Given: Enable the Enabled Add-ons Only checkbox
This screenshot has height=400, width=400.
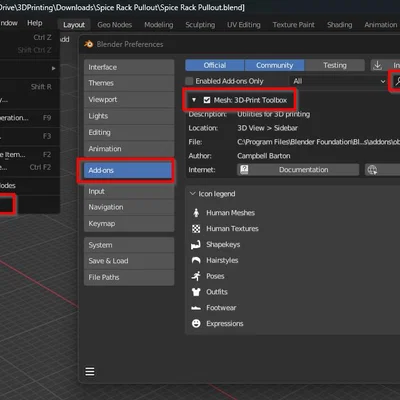Looking at the screenshot, I should tap(189, 81).
